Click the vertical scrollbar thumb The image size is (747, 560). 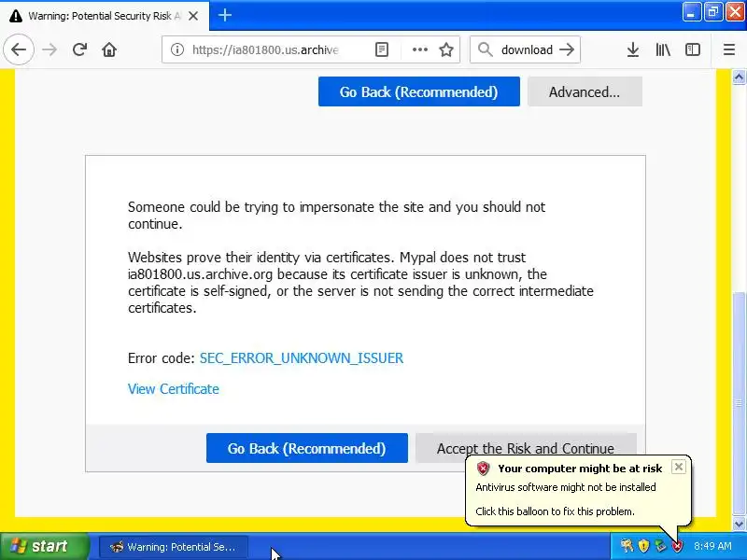[x=739, y=403]
